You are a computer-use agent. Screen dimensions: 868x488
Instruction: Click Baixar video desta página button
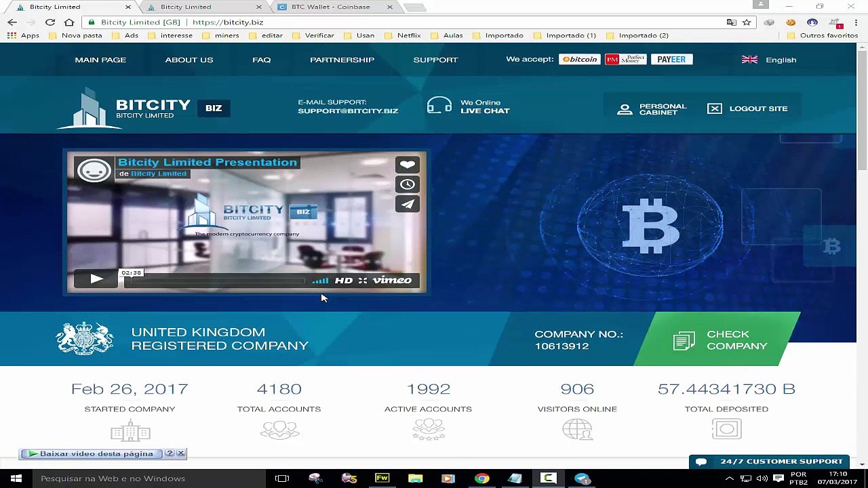point(91,453)
